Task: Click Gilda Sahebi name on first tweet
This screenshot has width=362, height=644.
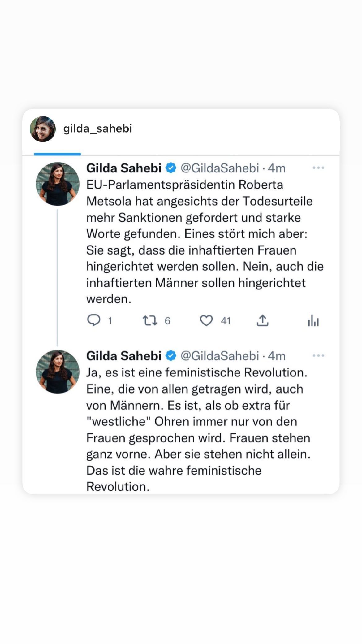Action: [x=124, y=168]
